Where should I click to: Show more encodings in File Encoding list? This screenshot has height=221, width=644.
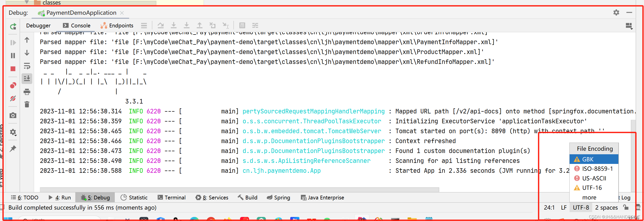[594, 197]
